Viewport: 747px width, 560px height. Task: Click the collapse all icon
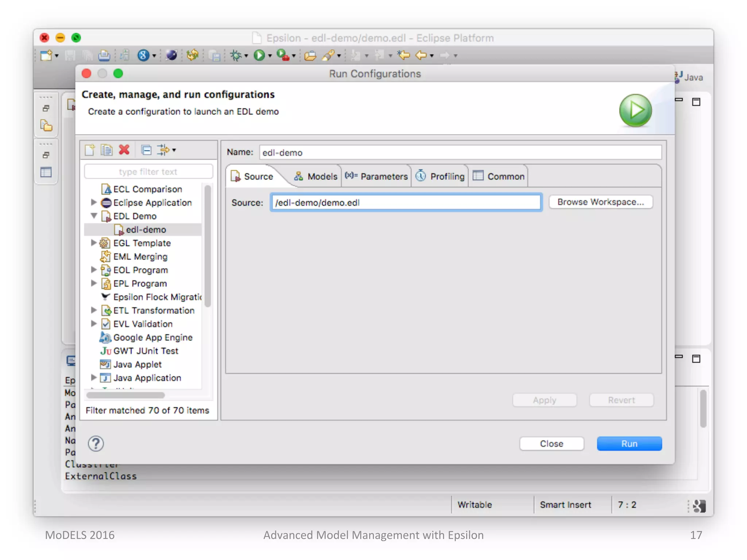click(146, 150)
